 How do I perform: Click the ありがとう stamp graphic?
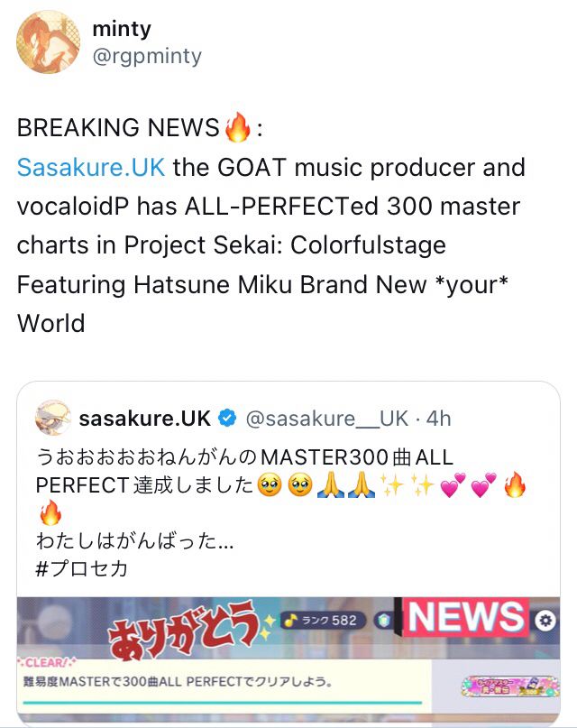(x=184, y=630)
